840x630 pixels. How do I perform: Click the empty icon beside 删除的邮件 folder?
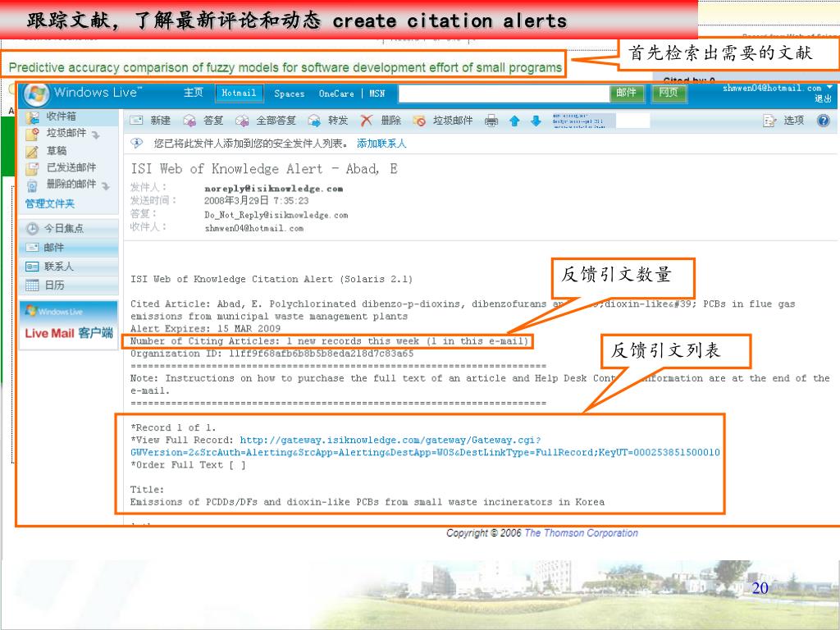pos(106,186)
